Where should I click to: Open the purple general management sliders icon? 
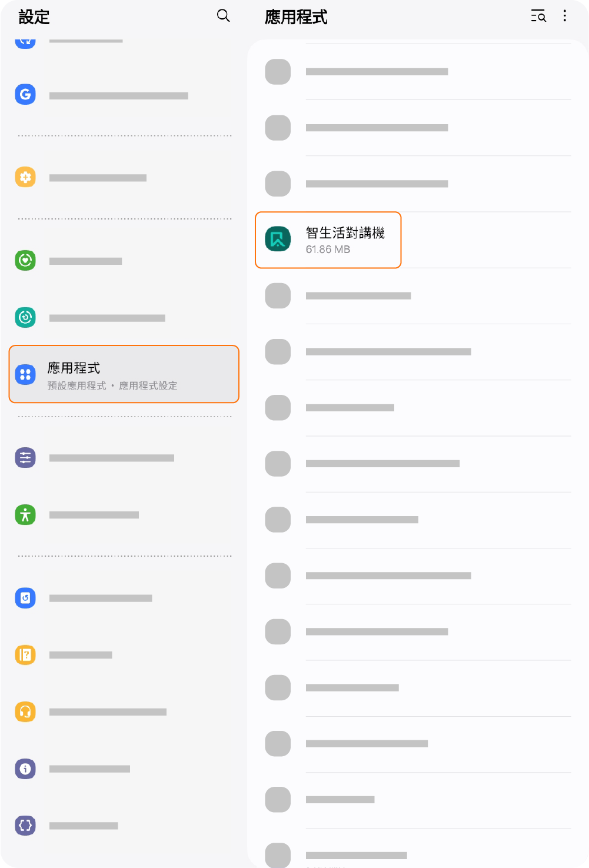[x=25, y=458]
